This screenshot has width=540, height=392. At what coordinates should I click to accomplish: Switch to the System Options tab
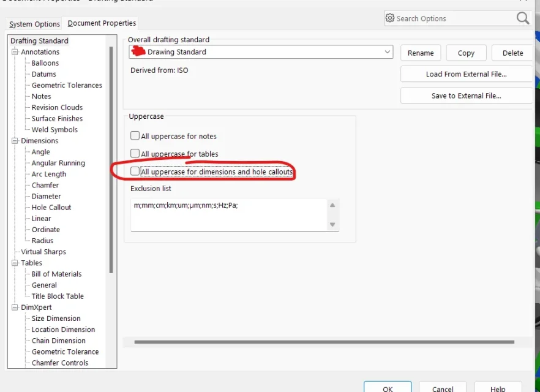[x=34, y=24]
